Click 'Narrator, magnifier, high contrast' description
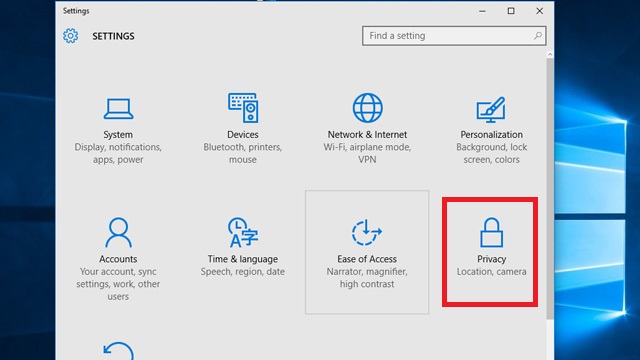This screenshot has height=360, width=640. click(367, 278)
